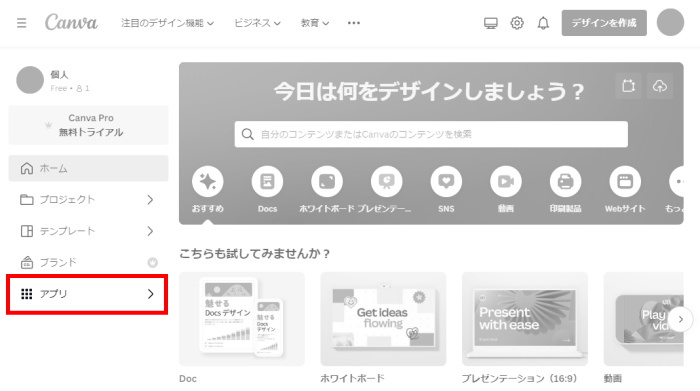The height and width of the screenshot is (391, 700).
Task: Select the 印刷製品 printer icon
Action: pos(566,181)
